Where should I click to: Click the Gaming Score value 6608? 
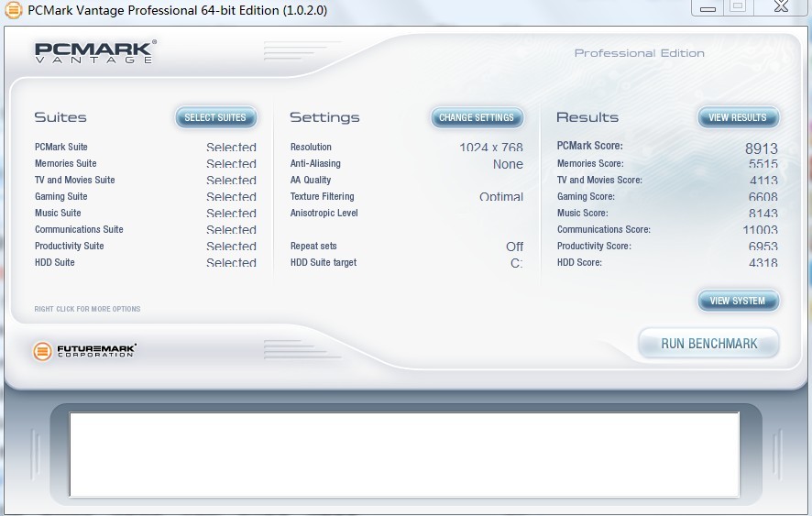click(x=763, y=197)
